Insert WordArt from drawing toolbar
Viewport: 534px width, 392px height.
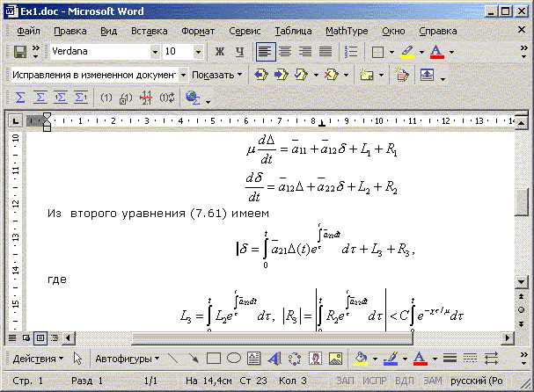[x=274, y=359]
